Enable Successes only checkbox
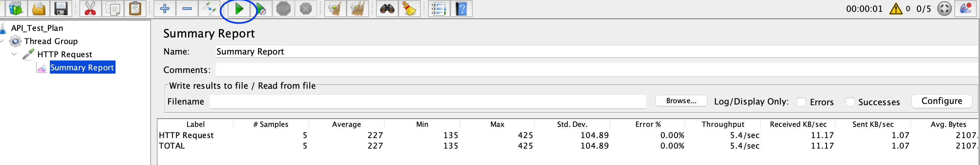The width and height of the screenshot is (980, 165). (849, 102)
